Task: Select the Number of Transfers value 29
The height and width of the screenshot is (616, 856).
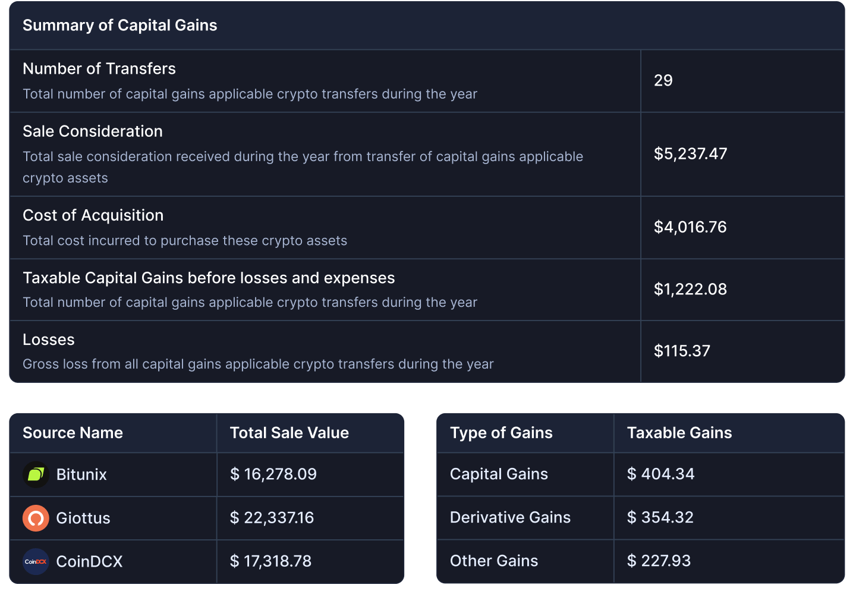Action: point(663,81)
